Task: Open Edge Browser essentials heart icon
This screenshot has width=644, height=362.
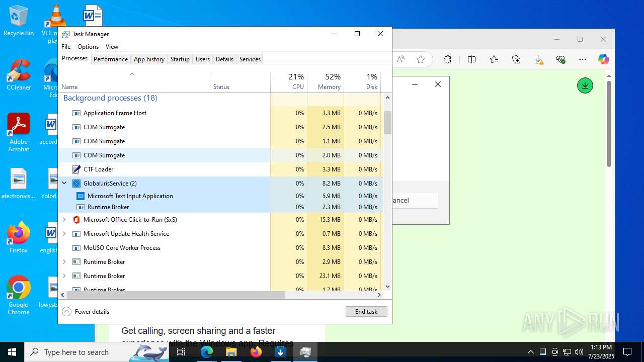Action: (x=561, y=59)
